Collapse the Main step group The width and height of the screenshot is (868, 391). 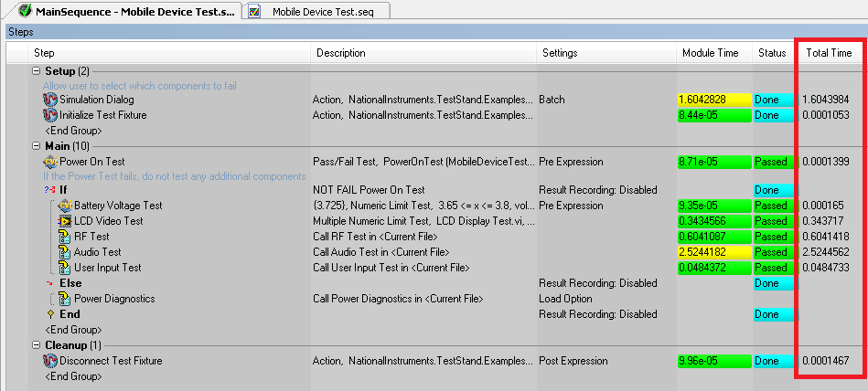[x=37, y=146]
